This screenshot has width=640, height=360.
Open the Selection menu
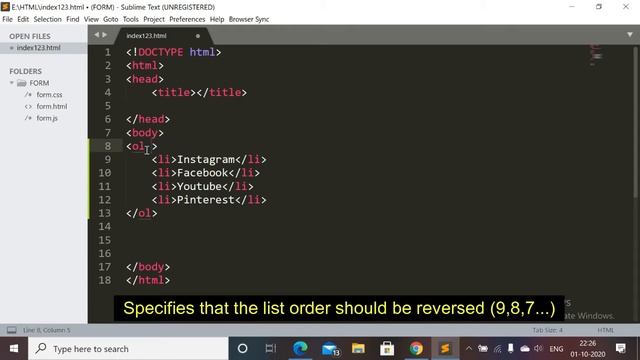pyautogui.click(x=47, y=19)
